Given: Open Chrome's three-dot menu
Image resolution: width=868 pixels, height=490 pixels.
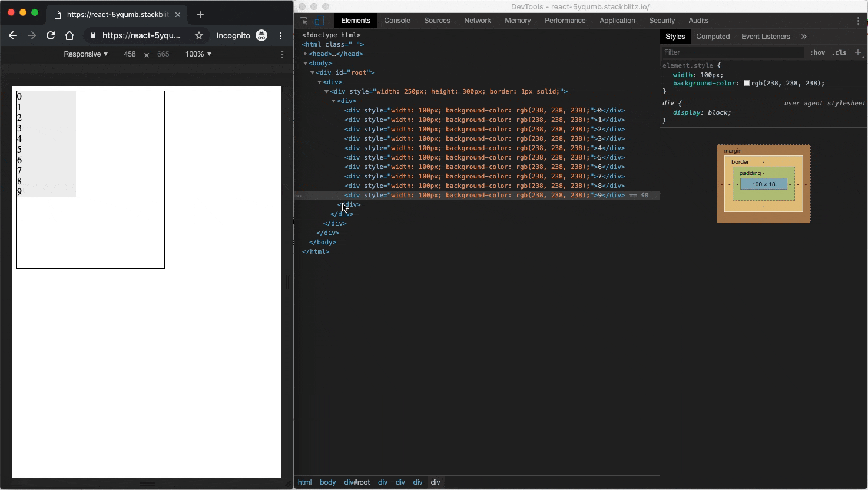Looking at the screenshot, I should click(281, 35).
